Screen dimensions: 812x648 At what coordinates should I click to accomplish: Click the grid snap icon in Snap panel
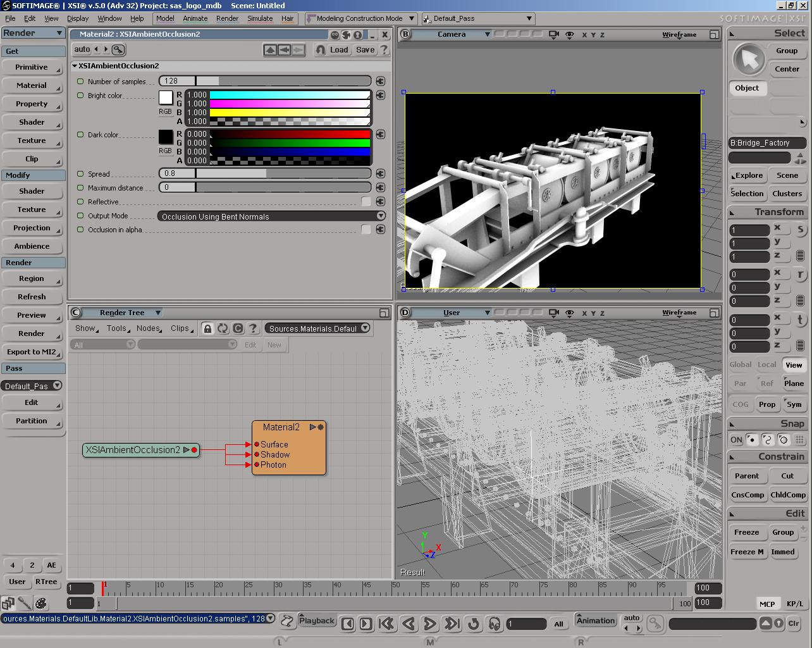799,439
